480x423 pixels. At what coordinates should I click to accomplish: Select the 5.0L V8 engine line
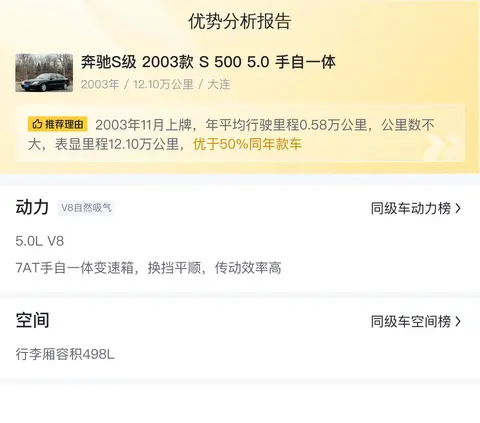40,241
